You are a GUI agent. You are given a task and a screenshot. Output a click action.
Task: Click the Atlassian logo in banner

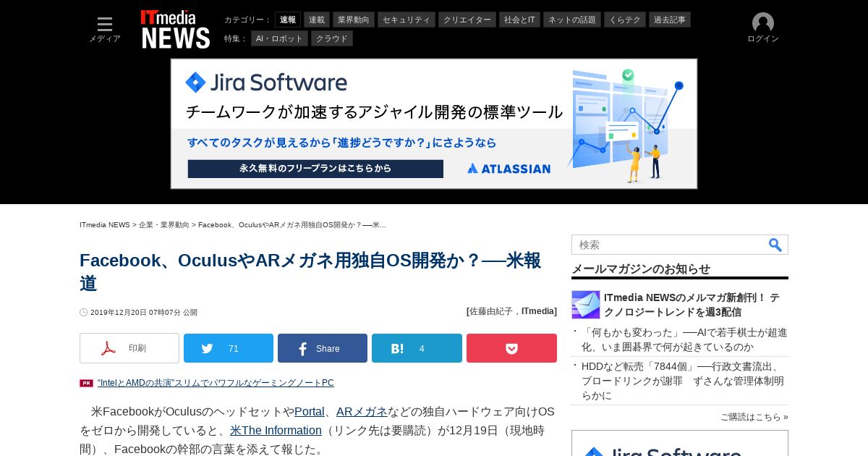point(509,169)
